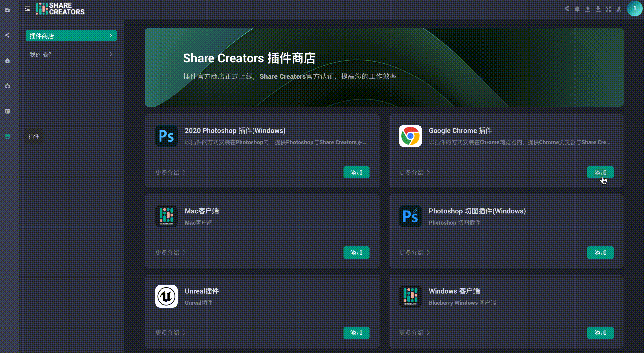Image resolution: width=644 pixels, height=353 pixels.
Task: Open 更多介绍 for Unreal插件
Action: click(x=170, y=332)
